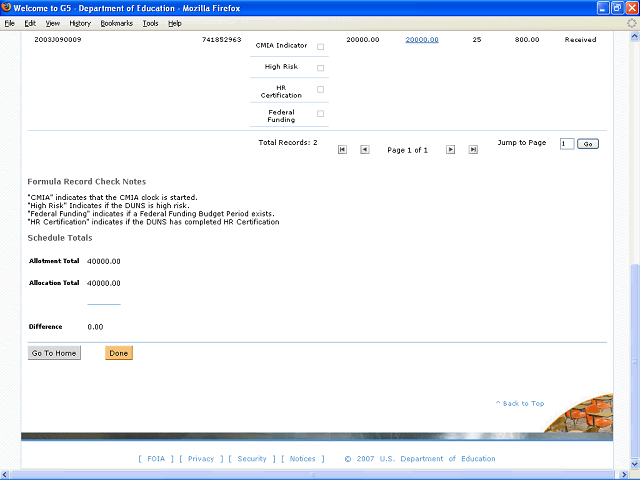Go to first page of records
Image resolution: width=640 pixels, height=480 pixels.
[x=342, y=150]
